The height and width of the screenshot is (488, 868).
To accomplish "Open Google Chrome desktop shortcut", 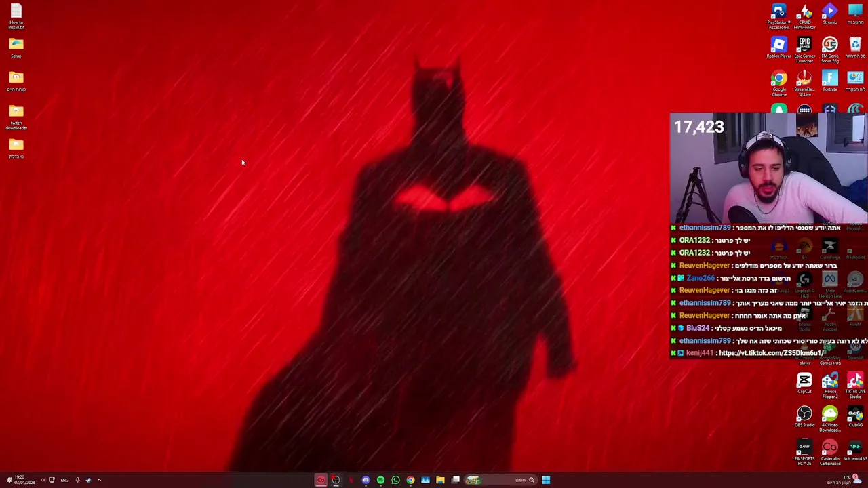I will click(778, 84).
